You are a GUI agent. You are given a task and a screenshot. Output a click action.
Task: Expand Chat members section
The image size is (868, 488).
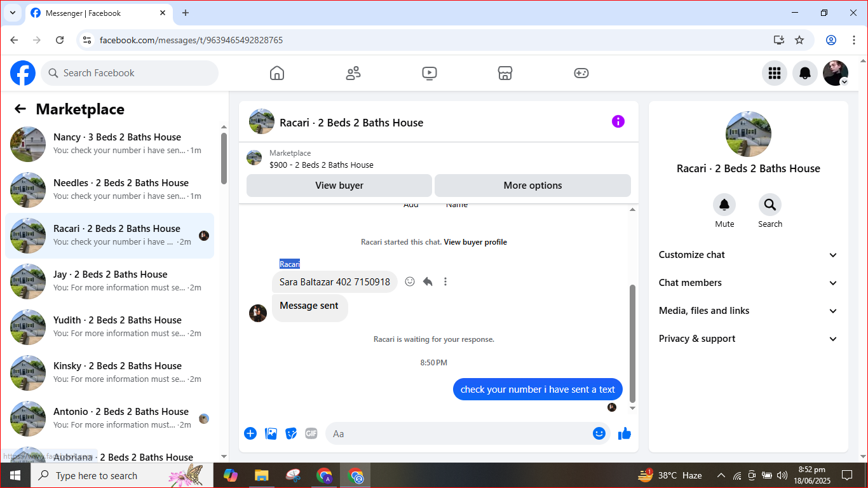point(749,283)
